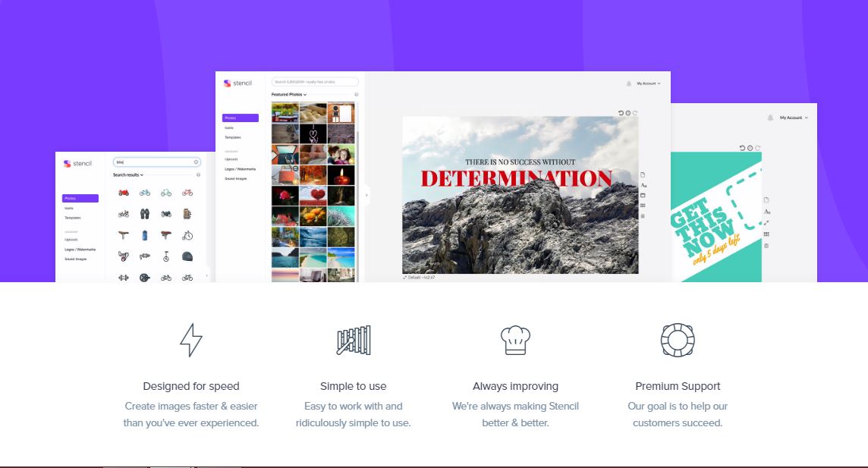Click the trash icon beside the coupon canvas
The height and width of the screenshot is (468, 868).
click(x=766, y=246)
